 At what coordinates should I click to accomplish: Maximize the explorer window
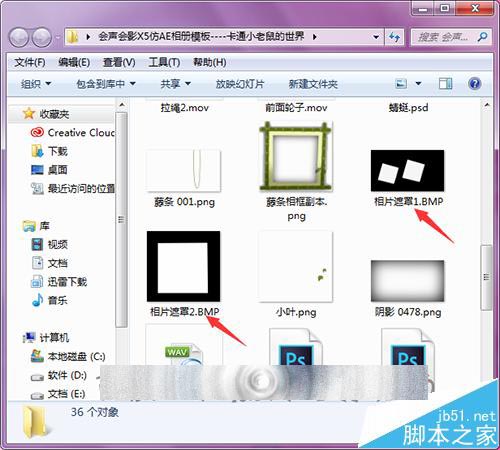click(x=445, y=8)
